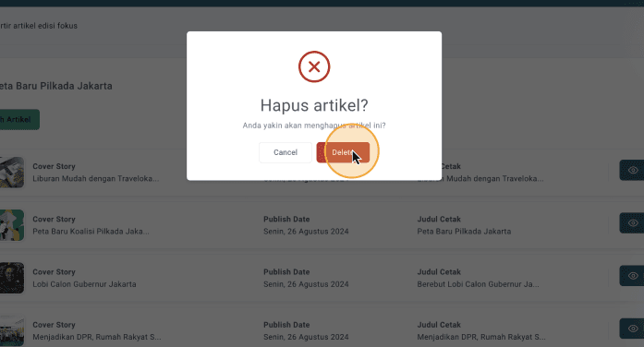
Task: Open thumbnail of Liburan Mudah dengan Traveloka
Action: (x=12, y=173)
